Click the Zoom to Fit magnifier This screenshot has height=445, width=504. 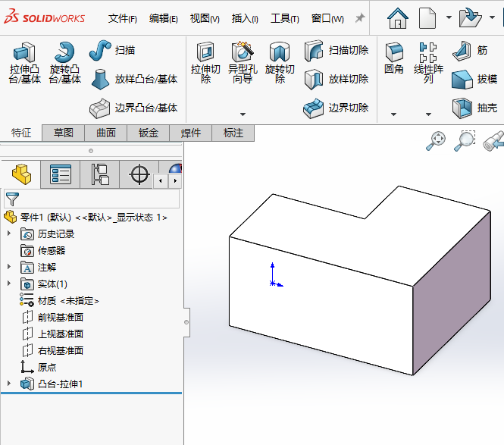pos(436,141)
